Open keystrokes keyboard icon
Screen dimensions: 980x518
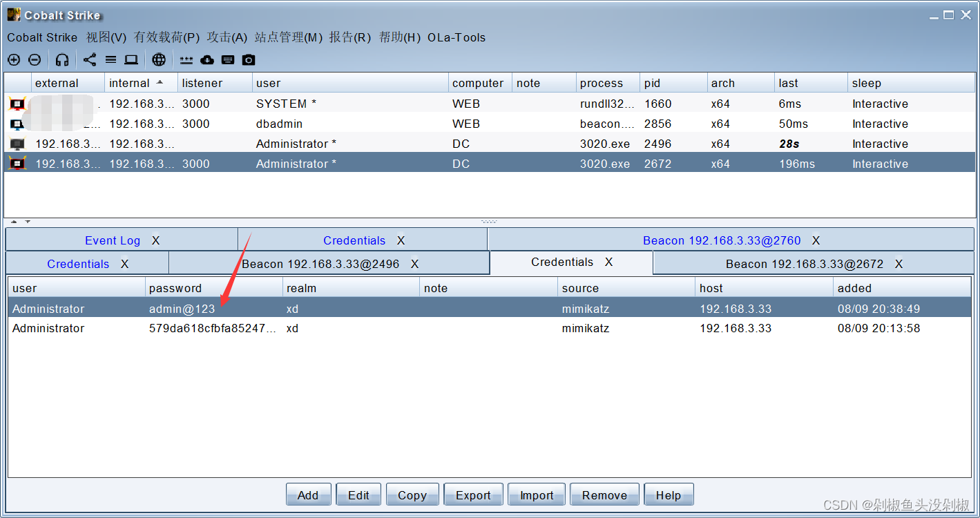tap(228, 60)
